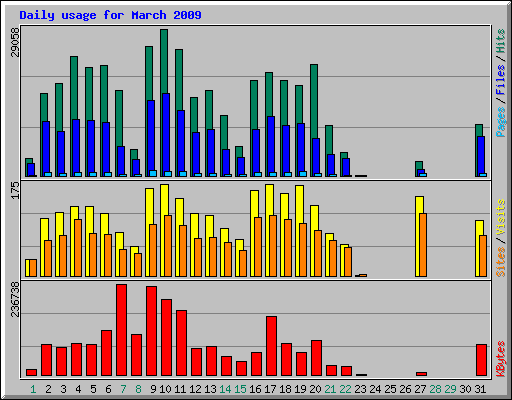Click day label 3 on the axis

(x=63, y=389)
